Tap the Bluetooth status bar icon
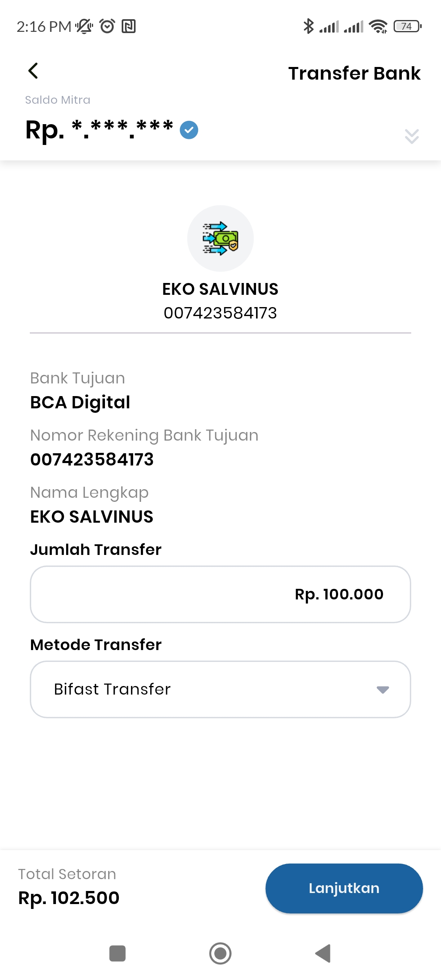The image size is (441, 980). coord(308,27)
